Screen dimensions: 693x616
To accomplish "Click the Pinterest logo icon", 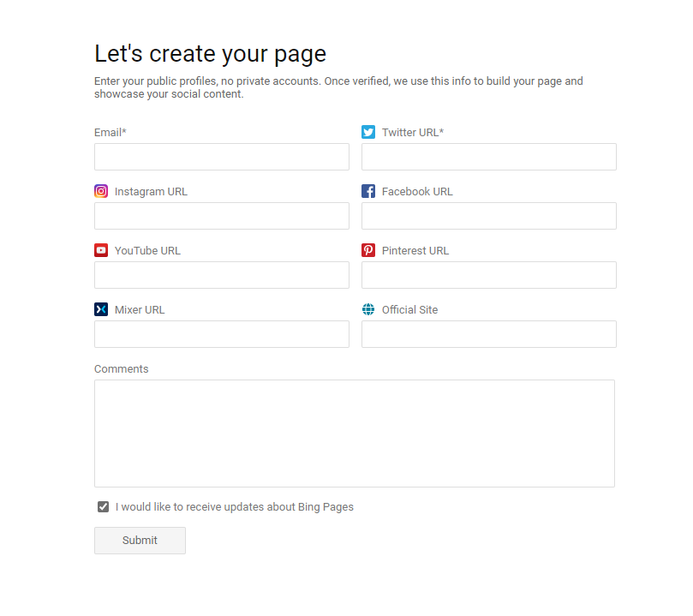I will tap(368, 250).
